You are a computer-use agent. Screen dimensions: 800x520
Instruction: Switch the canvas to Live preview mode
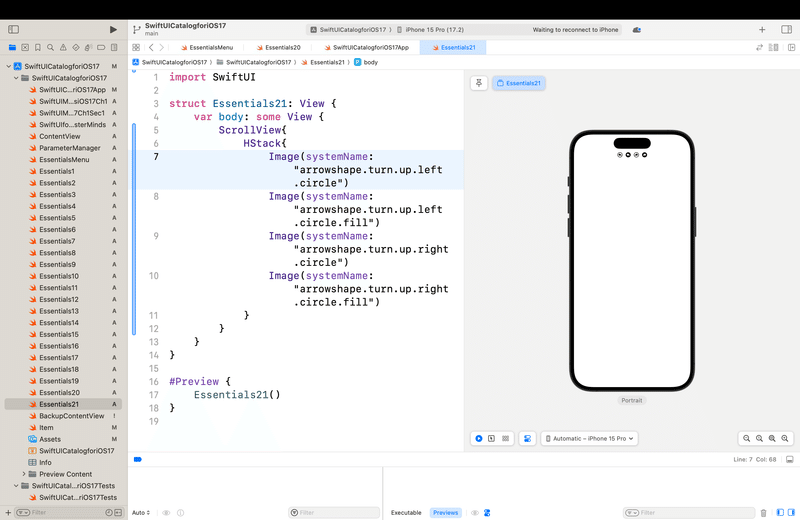click(479, 438)
